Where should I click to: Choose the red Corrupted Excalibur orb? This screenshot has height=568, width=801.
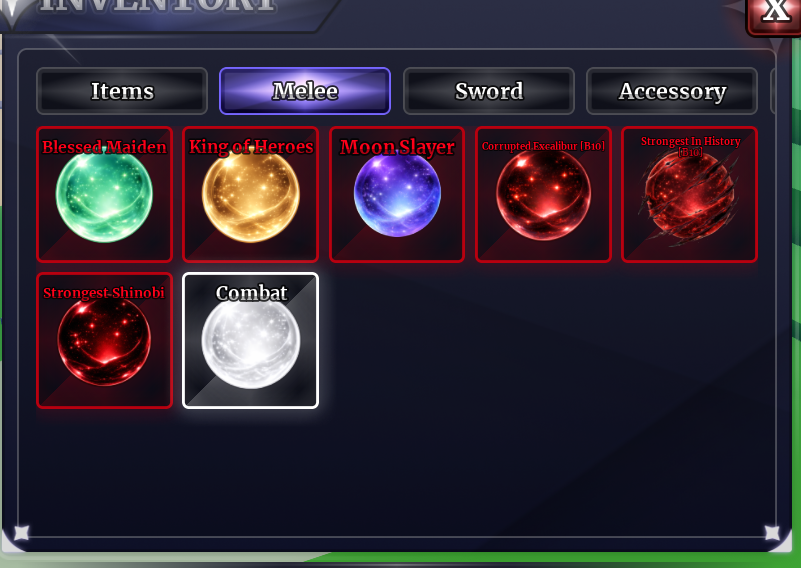544,195
